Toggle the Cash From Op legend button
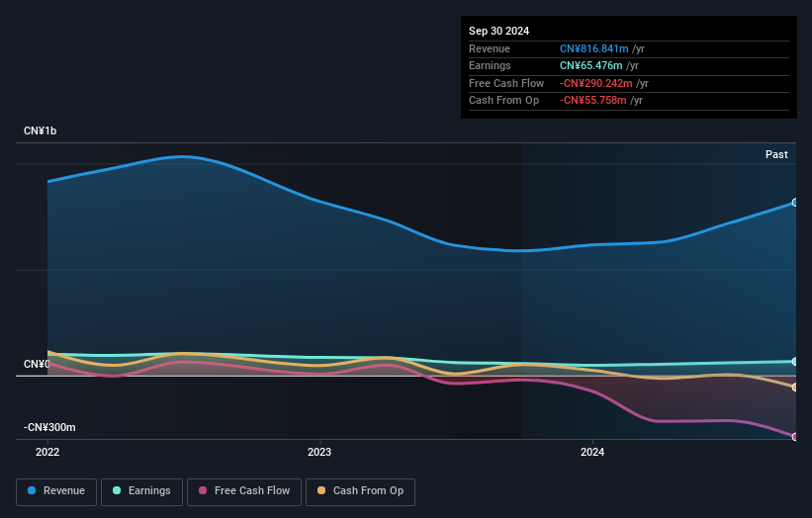Image resolution: width=812 pixels, height=518 pixels. (x=360, y=491)
